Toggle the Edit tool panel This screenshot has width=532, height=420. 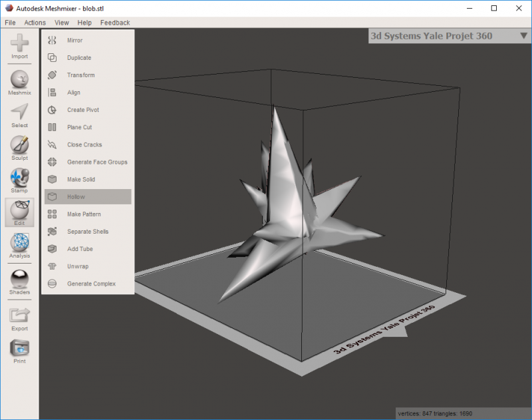[19, 212]
